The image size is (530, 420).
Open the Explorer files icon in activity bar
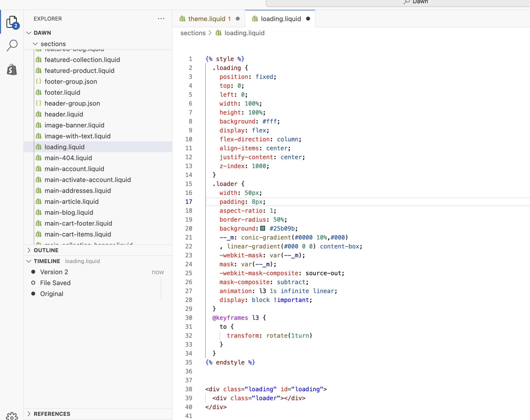[x=12, y=22]
